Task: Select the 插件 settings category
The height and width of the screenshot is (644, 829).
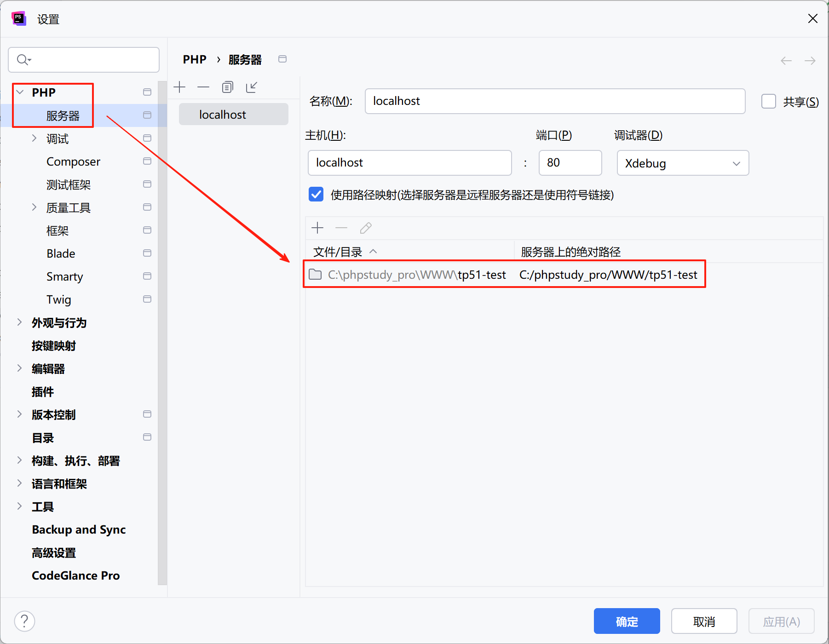Action: tap(43, 391)
